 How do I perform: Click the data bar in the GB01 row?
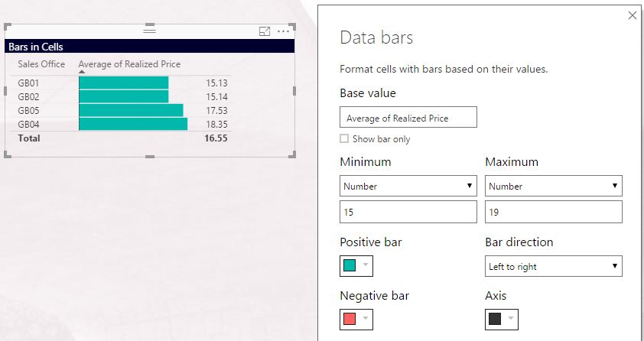click(x=124, y=83)
